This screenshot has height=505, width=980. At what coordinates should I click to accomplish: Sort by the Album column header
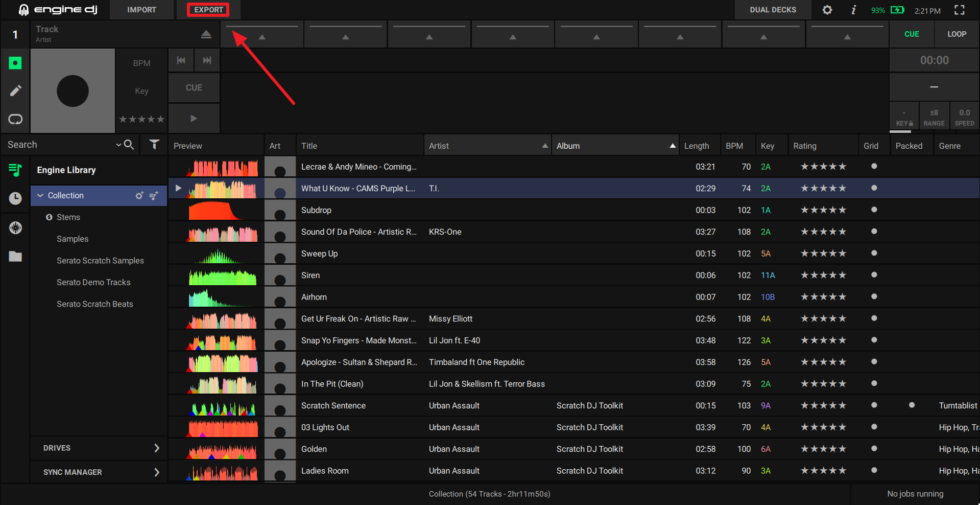tap(615, 146)
